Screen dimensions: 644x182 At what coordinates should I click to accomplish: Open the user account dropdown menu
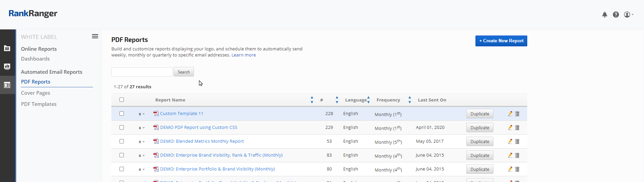[628, 15]
